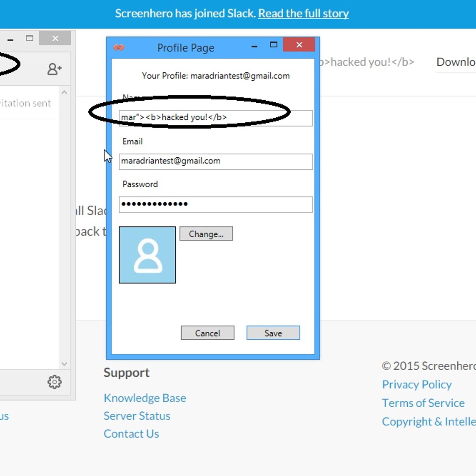Save the profile changes
476x476 pixels.
pyautogui.click(x=273, y=333)
